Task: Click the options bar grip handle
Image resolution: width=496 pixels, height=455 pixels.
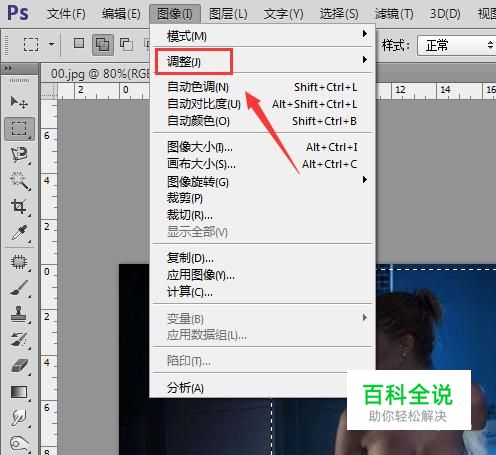Action: [6, 45]
